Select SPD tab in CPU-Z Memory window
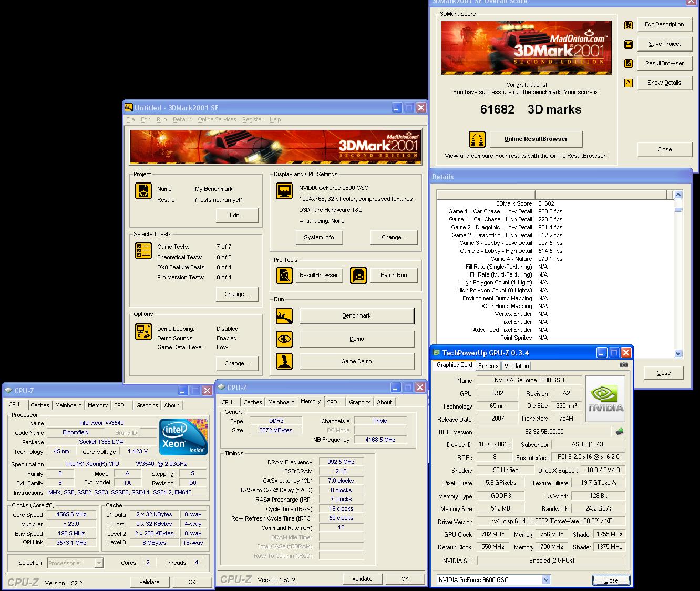The height and width of the screenshot is (591, 700). pos(332,402)
